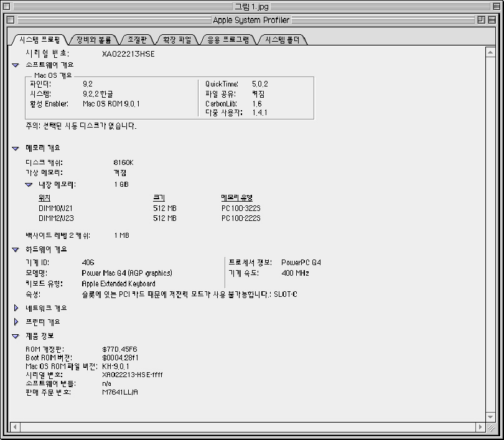The height and width of the screenshot is (440, 504).
Task: Switch to the 장비와 볼륨 tab
Action: pyautogui.click(x=93, y=40)
